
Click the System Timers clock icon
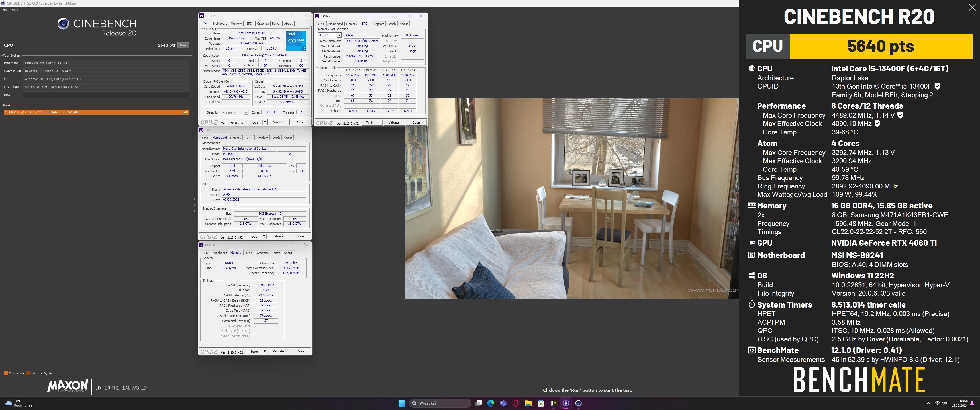click(x=751, y=304)
